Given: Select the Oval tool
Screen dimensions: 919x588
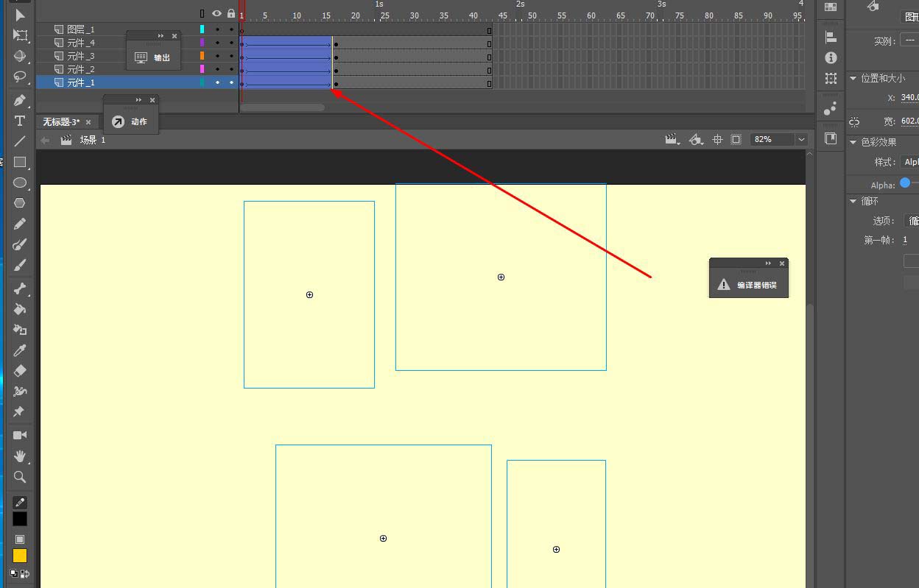Looking at the screenshot, I should pos(20,183).
